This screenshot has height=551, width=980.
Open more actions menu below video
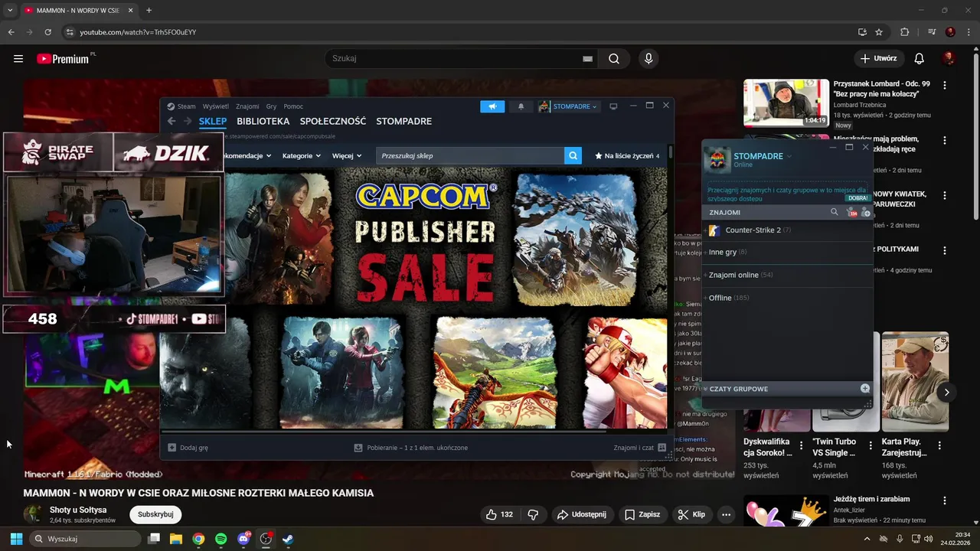click(x=727, y=514)
